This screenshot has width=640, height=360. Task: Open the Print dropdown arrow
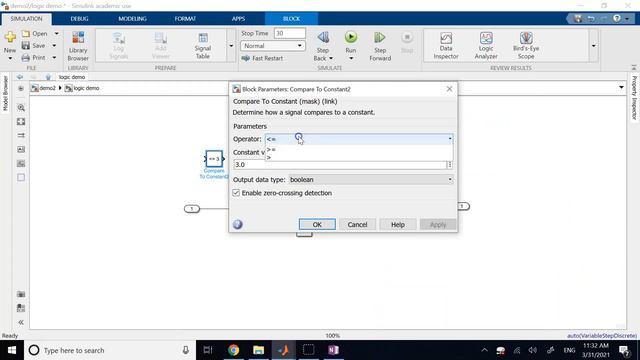coord(54,58)
